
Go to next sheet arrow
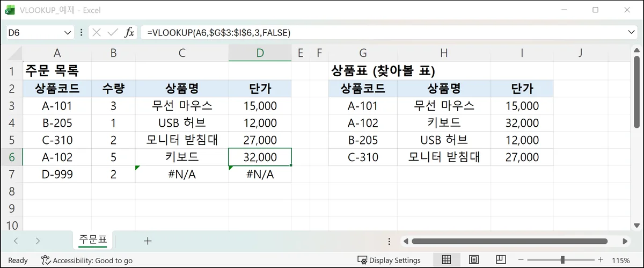[38, 241]
